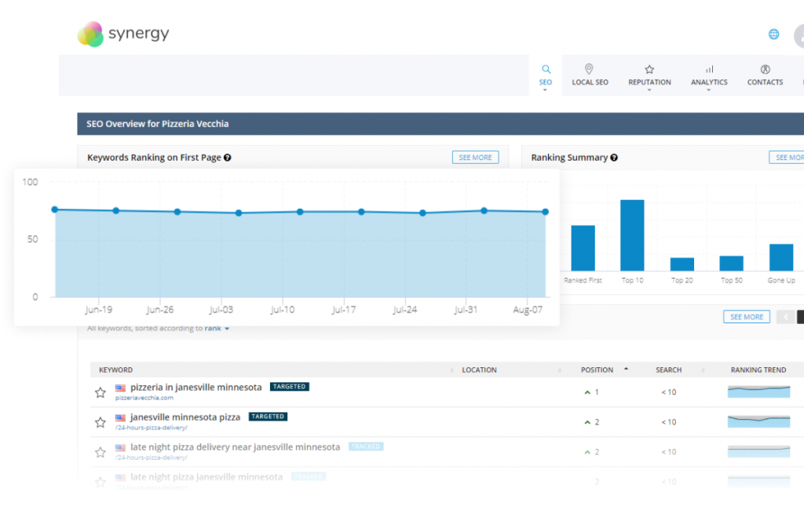Click the KEYWORD column header
Image resolution: width=804 pixels, height=532 pixels.
(116, 370)
